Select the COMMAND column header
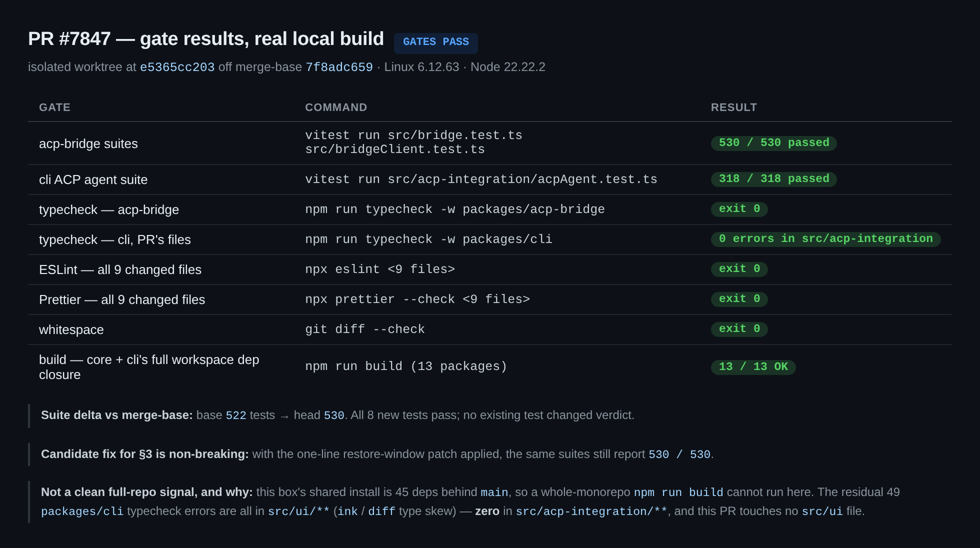 coord(336,107)
